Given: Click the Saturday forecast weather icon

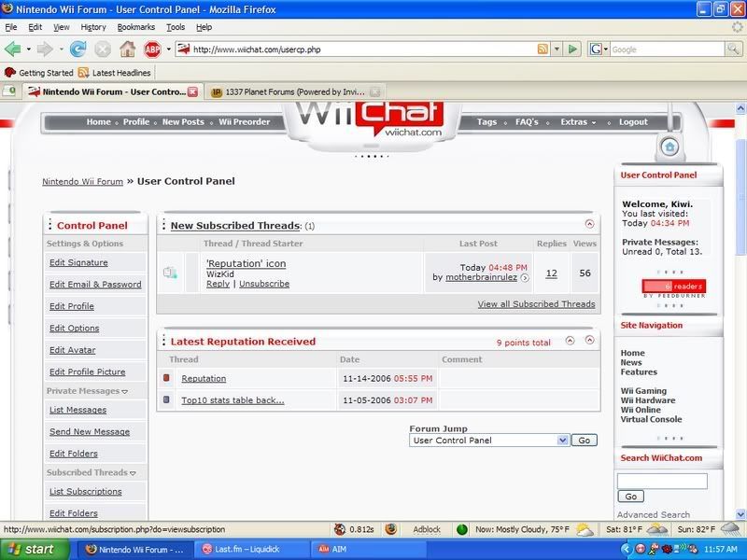Looking at the screenshot, I should (x=657, y=529).
